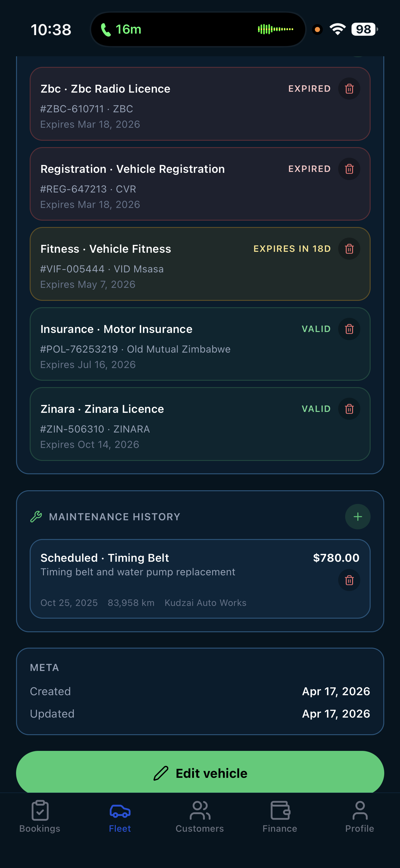Delete the Timing Belt maintenance record
The height and width of the screenshot is (868, 400).
[349, 580]
